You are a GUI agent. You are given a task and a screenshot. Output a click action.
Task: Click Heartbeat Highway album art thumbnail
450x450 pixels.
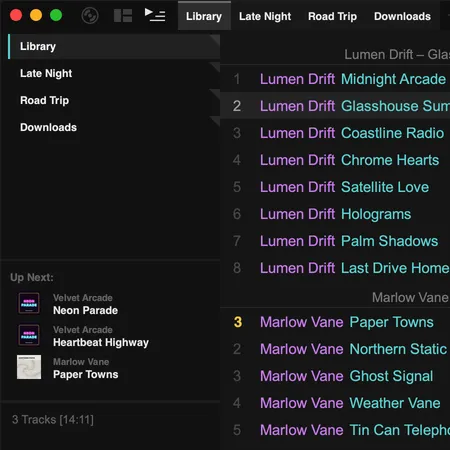29,335
